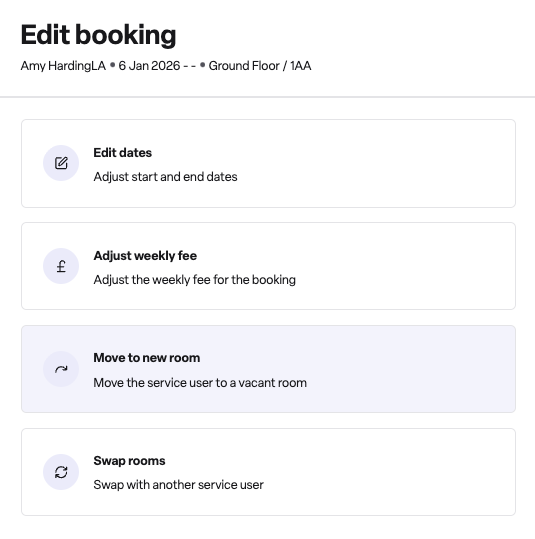Click "Adjust the weekly fee for the booking"

pos(195,280)
